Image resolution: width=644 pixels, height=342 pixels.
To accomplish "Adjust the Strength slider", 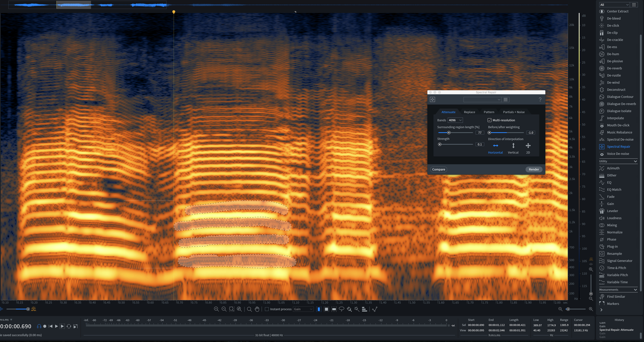I will click(x=456, y=145).
